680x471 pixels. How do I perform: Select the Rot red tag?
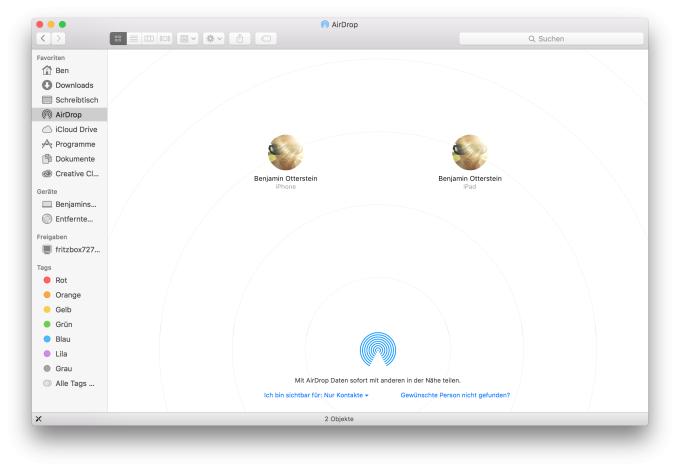pyautogui.click(x=69, y=280)
